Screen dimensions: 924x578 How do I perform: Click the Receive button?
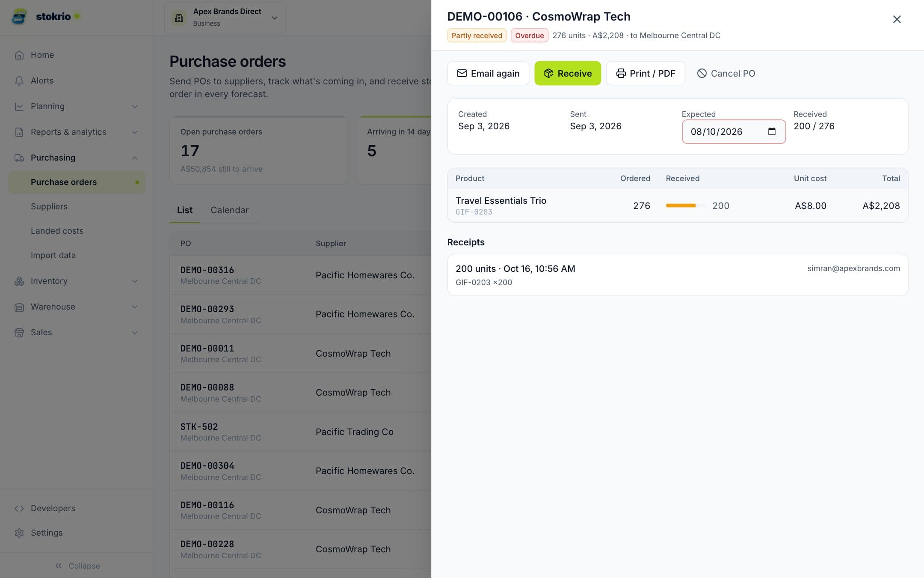568,73
